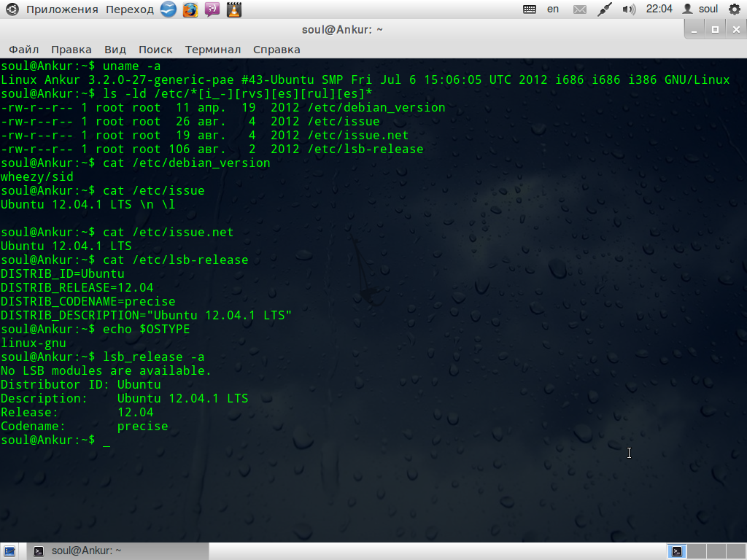747x560 pixels.
Task: Switch to the fourth workspace in pager
Action: pos(735,551)
